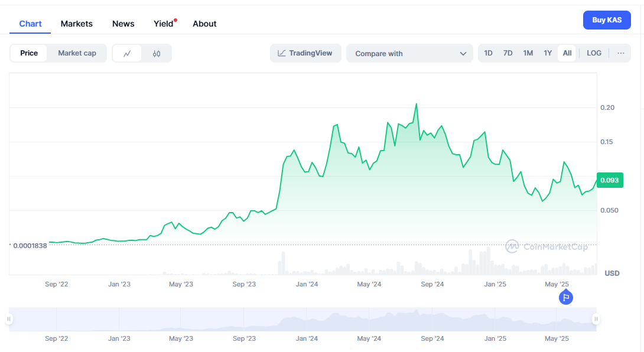
Task: Set time range to 7D
Action: tap(508, 53)
